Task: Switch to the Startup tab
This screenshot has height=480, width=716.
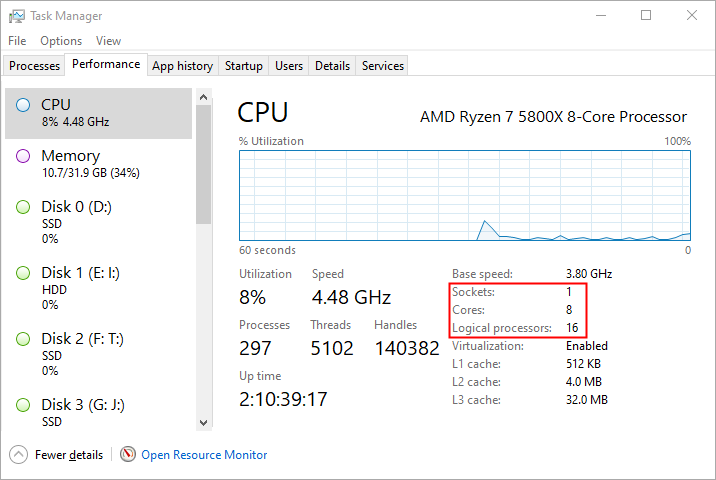Action: coord(243,66)
